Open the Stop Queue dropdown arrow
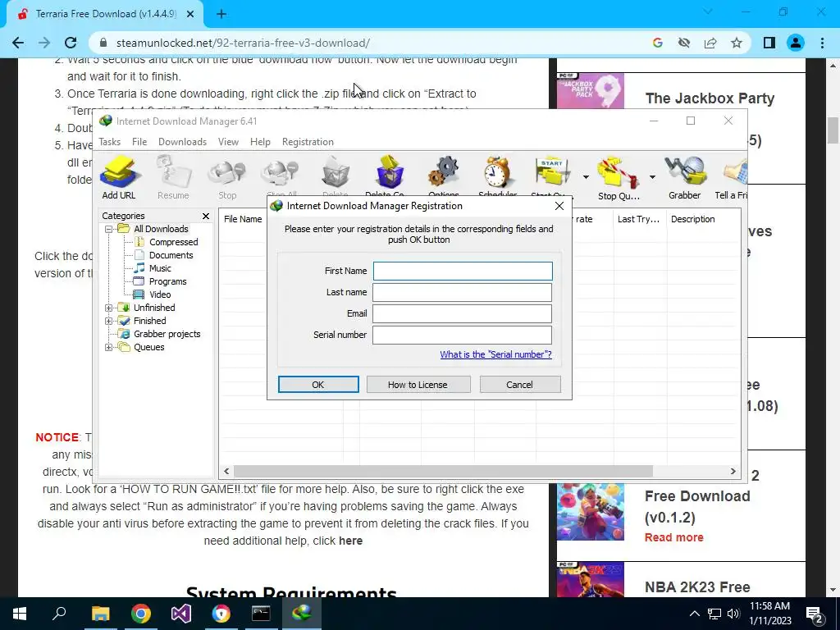This screenshot has height=630, width=840. 652,177
